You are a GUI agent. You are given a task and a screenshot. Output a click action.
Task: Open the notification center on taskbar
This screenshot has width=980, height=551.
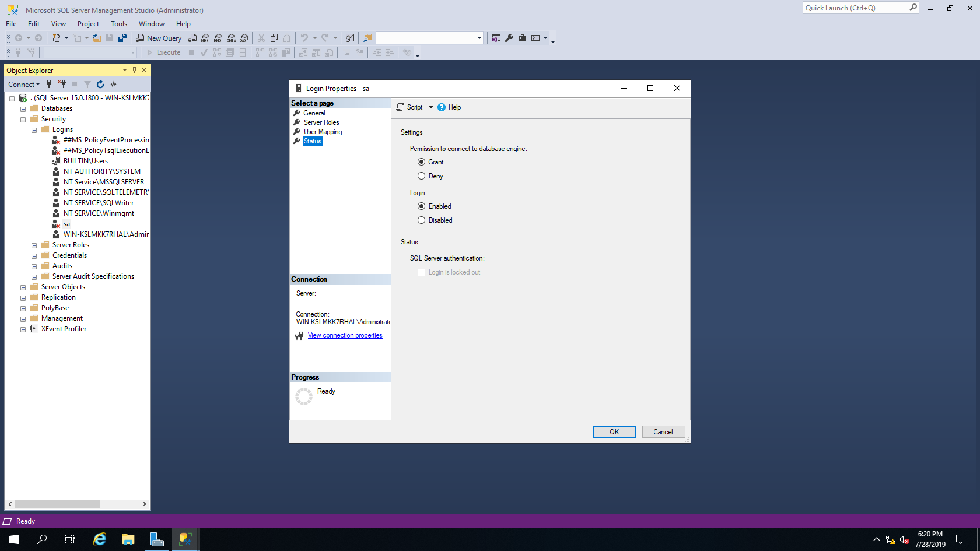pos(961,539)
